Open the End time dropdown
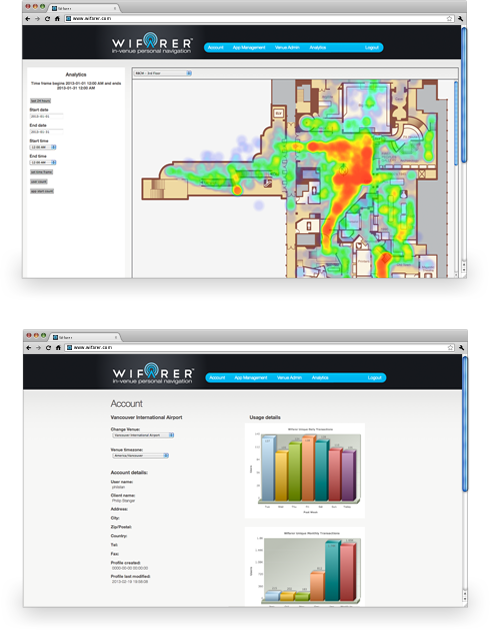Viewport: 490px width, 630px height. coord(43,162)
